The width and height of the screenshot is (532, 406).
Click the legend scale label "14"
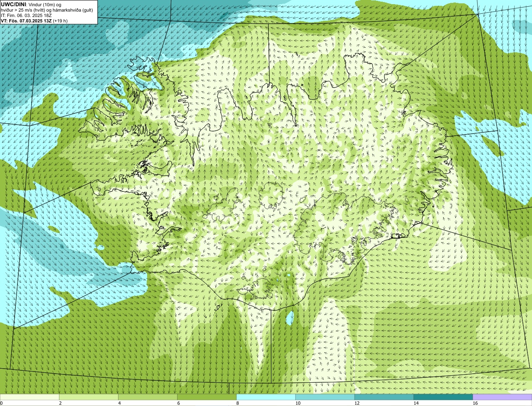click(x=416, y=403)
